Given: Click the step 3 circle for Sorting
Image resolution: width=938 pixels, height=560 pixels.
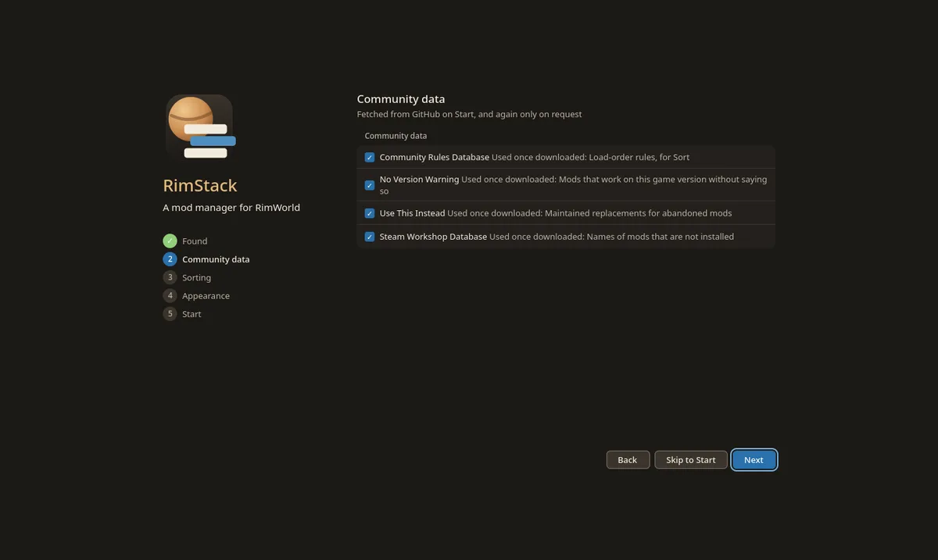Looking at the screenshot, I should click(x=170, y=277).
